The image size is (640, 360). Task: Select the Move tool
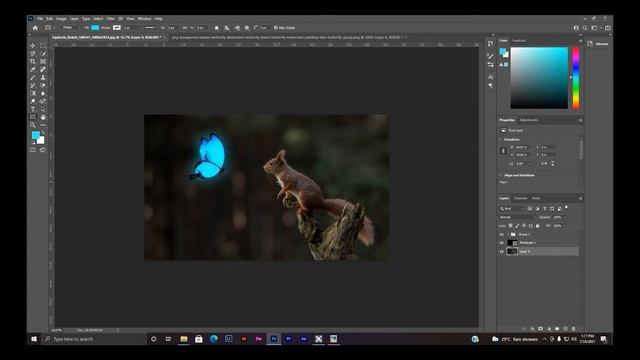pos(33,46)
